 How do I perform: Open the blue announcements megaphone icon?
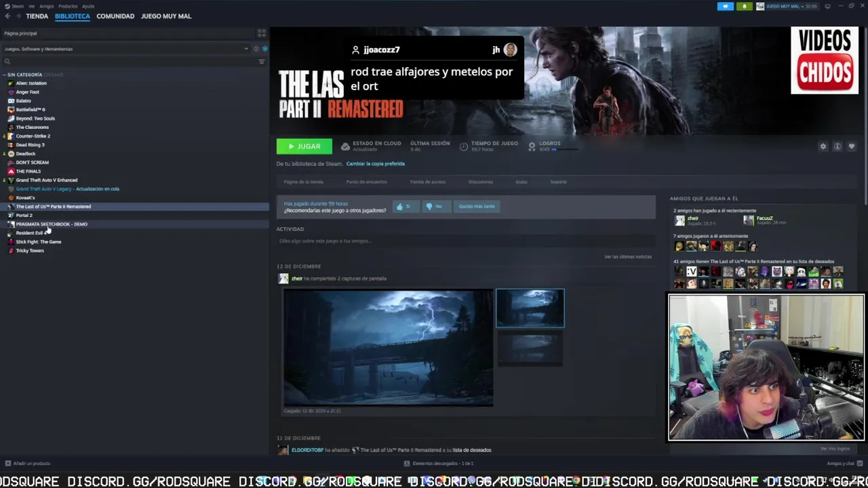(x=725, y=6)
